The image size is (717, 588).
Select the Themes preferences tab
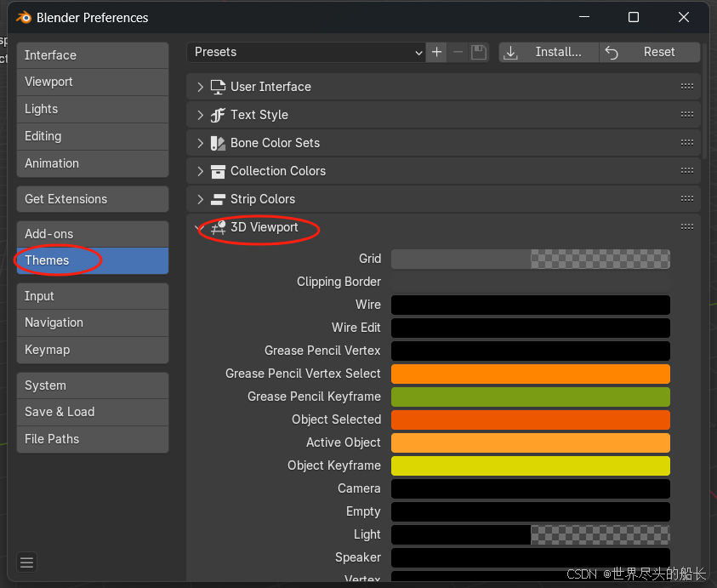[x=93, y=261]
